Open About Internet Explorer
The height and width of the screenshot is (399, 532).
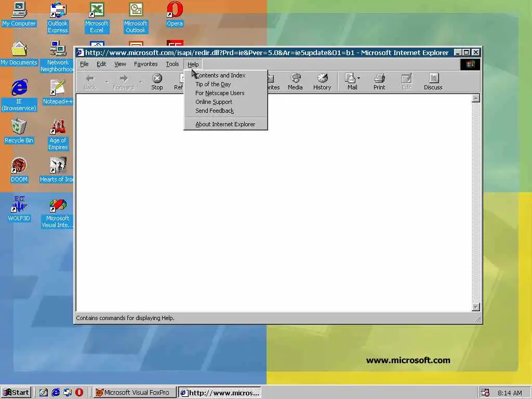tap(225, 124)
